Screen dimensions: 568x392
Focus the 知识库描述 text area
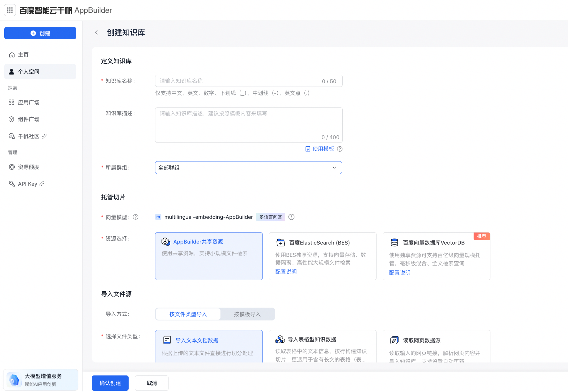tap(249, 125)
